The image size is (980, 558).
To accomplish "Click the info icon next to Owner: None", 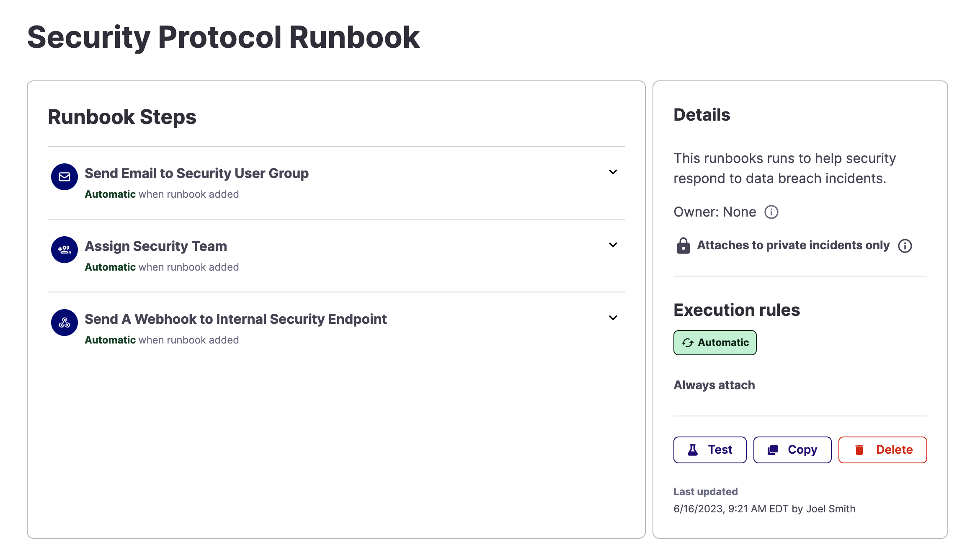I will [771, 212].
